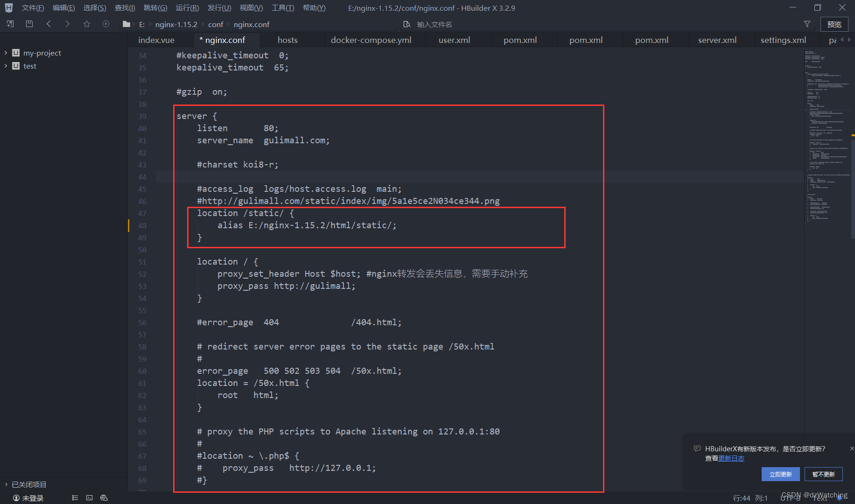Image resolution: width=855 pixels, height=504 pixels.
Task: Click the cloud/browser icon in status bar
Action: [104, 498]
